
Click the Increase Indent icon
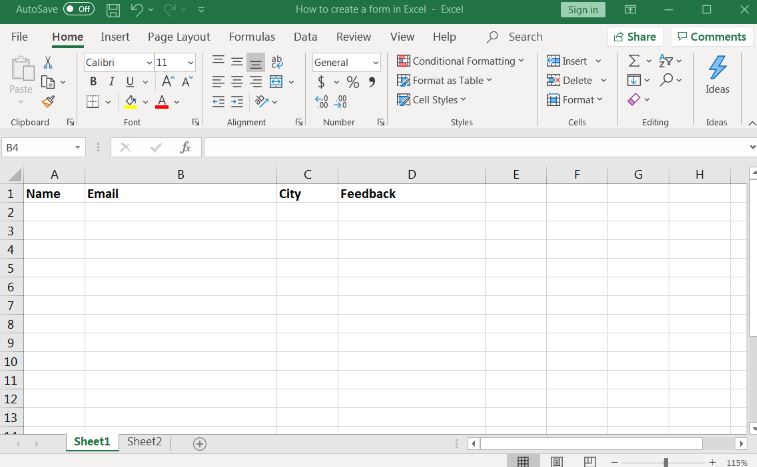237,101
